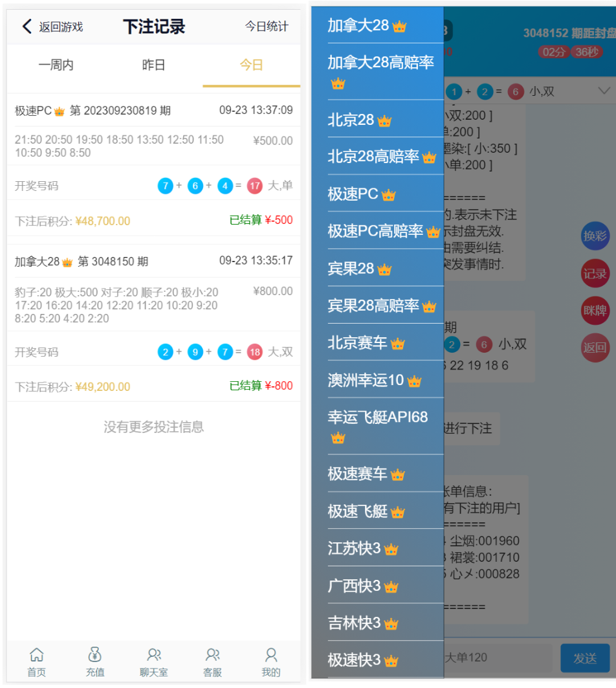
Task: Switch to the 昨日 tab
Action: (x=154, y=65)
